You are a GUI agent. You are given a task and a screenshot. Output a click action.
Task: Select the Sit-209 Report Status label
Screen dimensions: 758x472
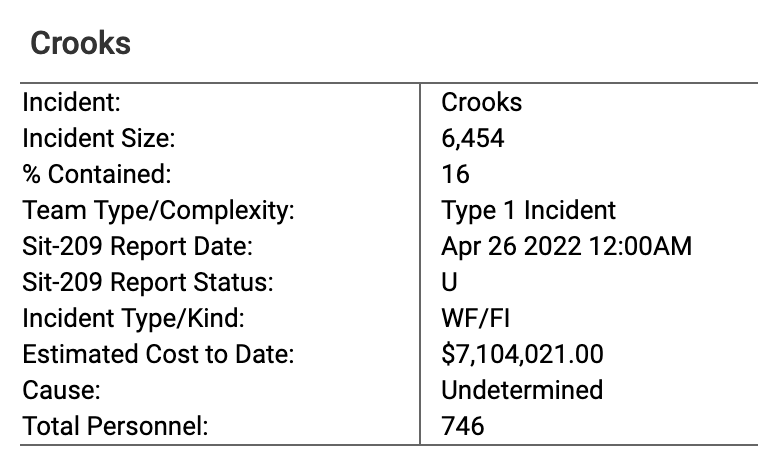click(x=147, y=282)
